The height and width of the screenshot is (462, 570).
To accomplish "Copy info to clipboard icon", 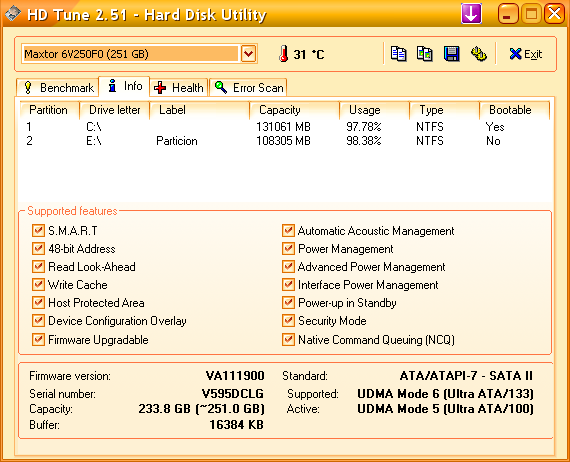I will coord(398,54).
